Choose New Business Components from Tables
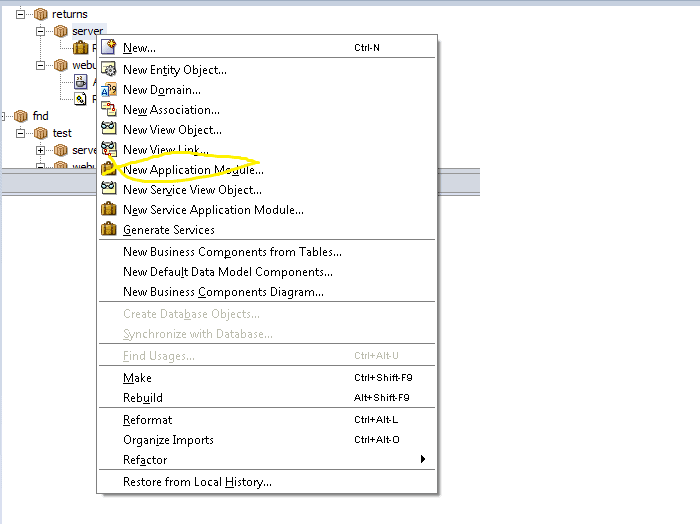 tap(232, 253)
